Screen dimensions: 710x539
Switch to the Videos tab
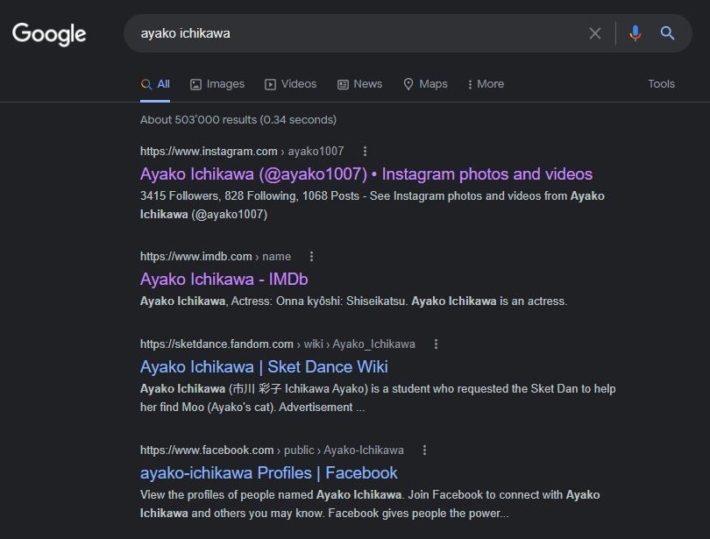(291, 84)
